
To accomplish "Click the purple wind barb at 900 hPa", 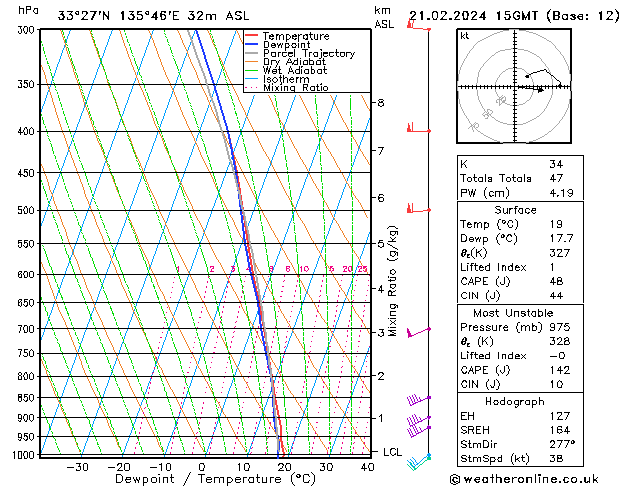I will pyautogui.click(x=418, y=421).
